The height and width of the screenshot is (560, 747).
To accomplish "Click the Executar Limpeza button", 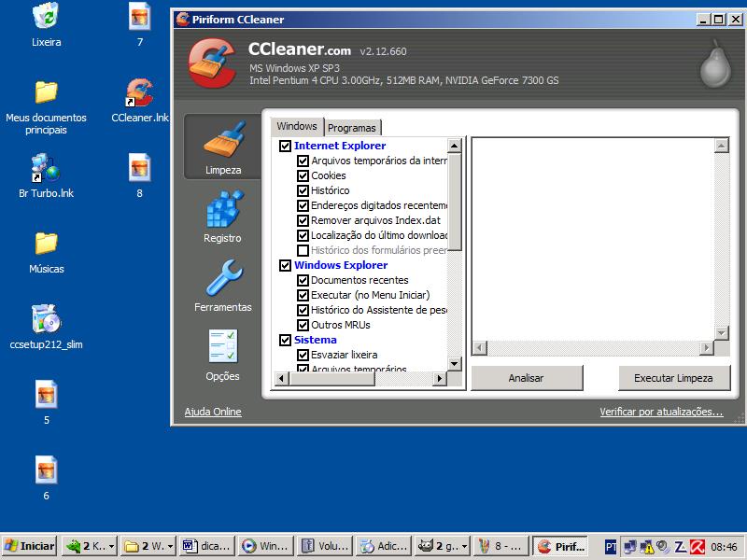I will click(673, 378).
